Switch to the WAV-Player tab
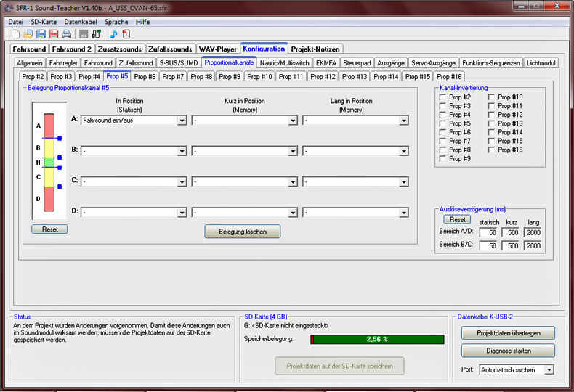The width and height of the screenshot is (574, 392). (218, 49)
